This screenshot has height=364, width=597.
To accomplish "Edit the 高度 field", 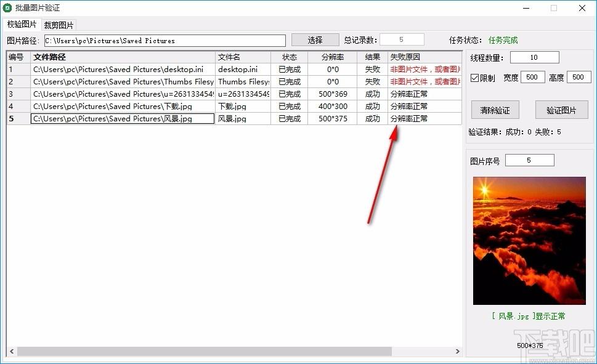I will click(x=578, y=77).
